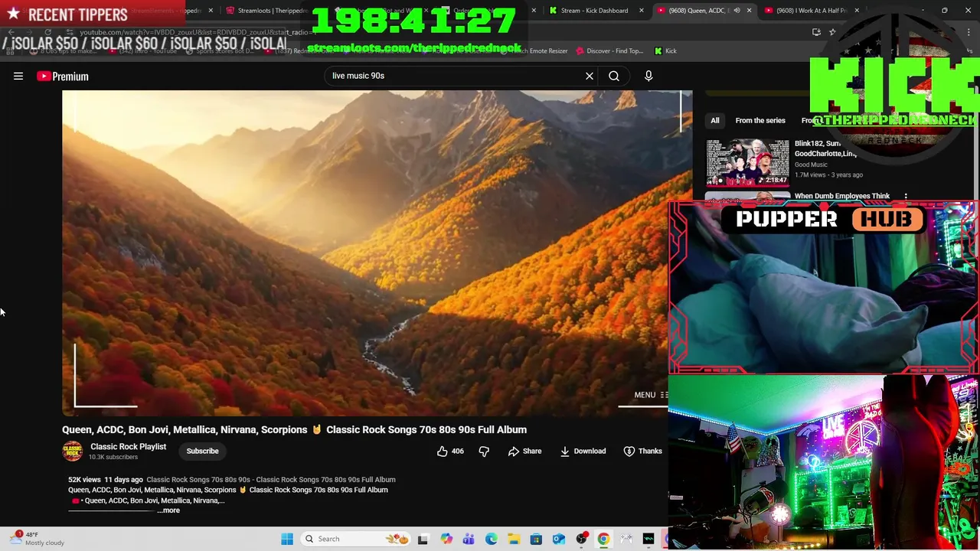The width and height of the screenshot is (980, 551).
Task: Open 'When Dumb Employees Think' video title
Action: [x=842, y=196]
